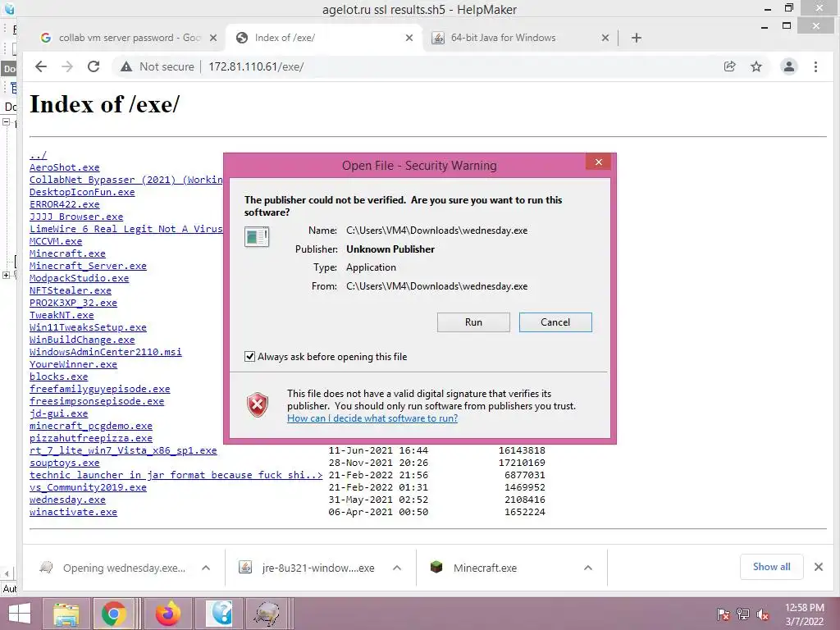Click the red shield warning icon

pyautogui.click(x=258, y=404)
